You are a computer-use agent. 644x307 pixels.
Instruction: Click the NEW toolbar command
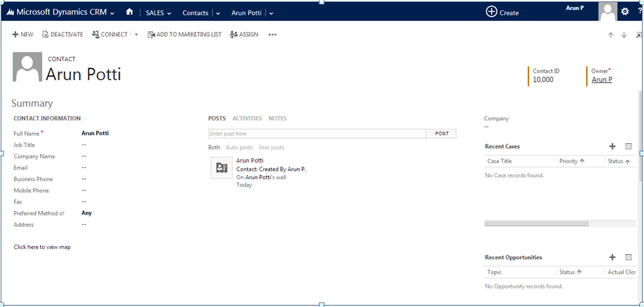(23, 35)
